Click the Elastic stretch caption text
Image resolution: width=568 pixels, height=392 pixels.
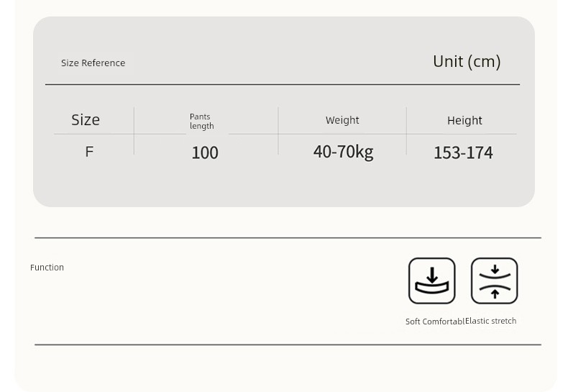[x=491, y=321]
